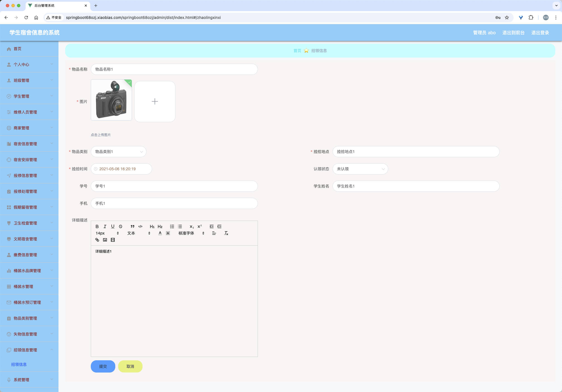Click the 提交 submit button
The width and height of the screenshot is (562, 392).
pyautogui.click(x=103, y=366)
